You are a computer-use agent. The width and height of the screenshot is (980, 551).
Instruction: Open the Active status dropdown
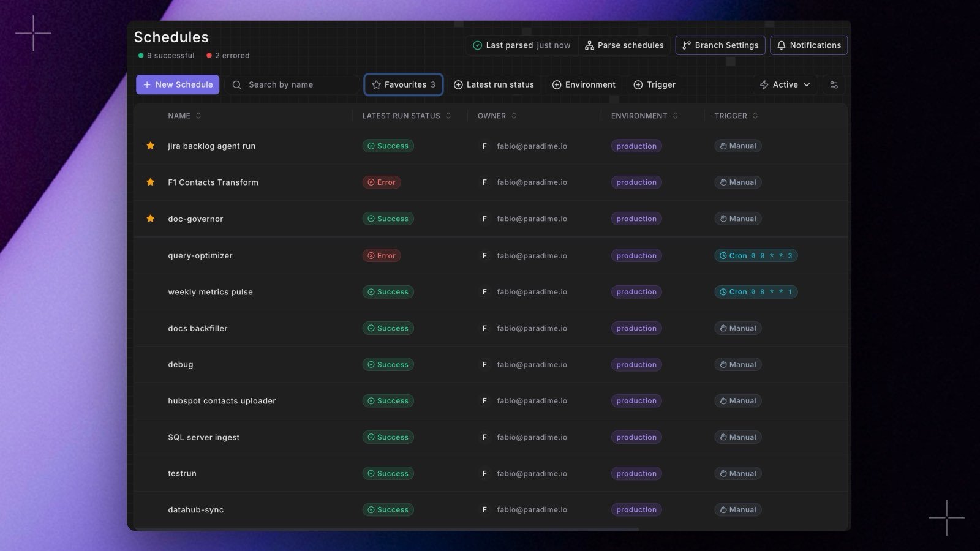pos(785,84)
